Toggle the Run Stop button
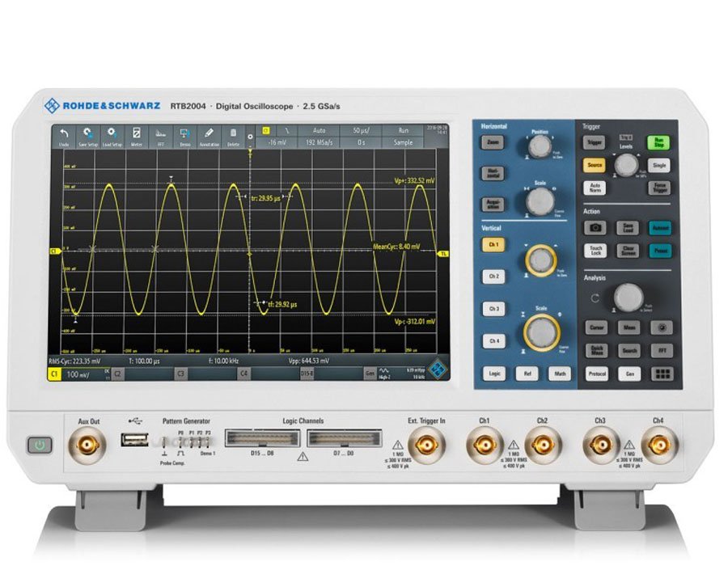728x566 pixels. pos(658,142)
